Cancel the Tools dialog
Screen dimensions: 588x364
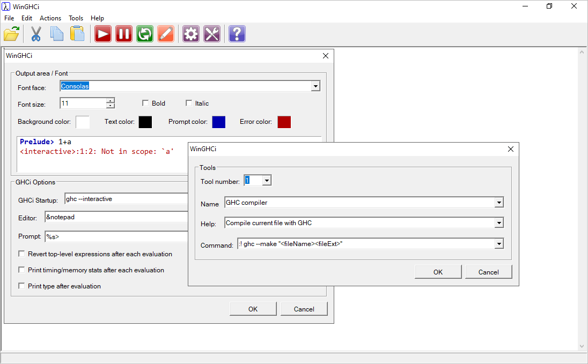488,272
